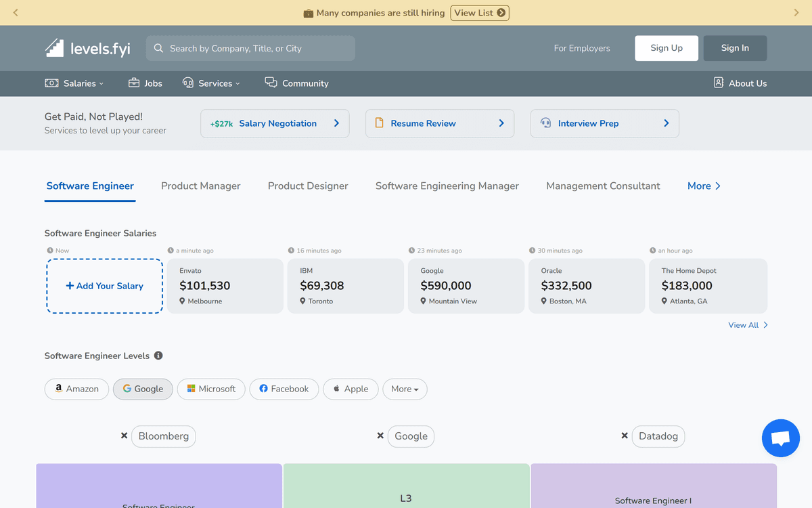The width and height of the screenshot is (812, 508).
Task: Click the next banner arrow
Action: click(796, 13)
